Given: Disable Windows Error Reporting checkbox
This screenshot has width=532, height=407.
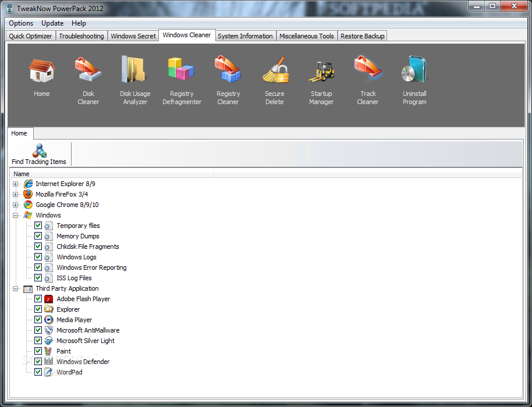Looking at the screenshot, I should 38,267.
